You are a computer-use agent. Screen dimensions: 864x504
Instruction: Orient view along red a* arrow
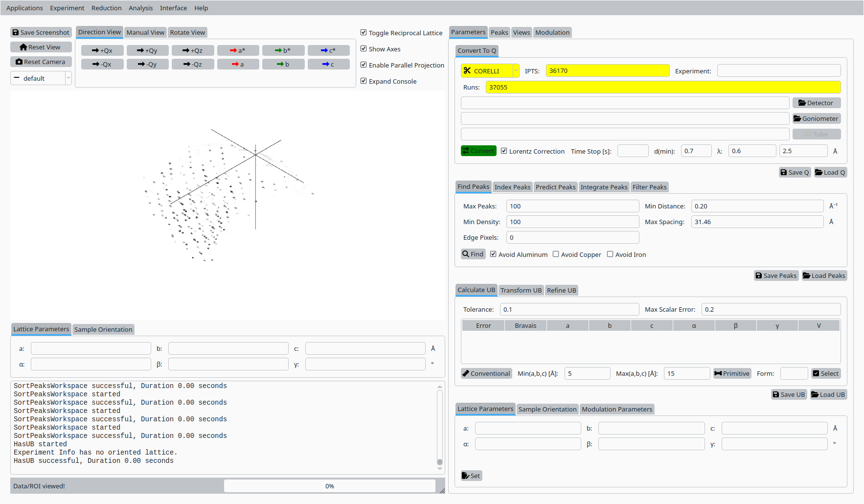click(238, 50)
